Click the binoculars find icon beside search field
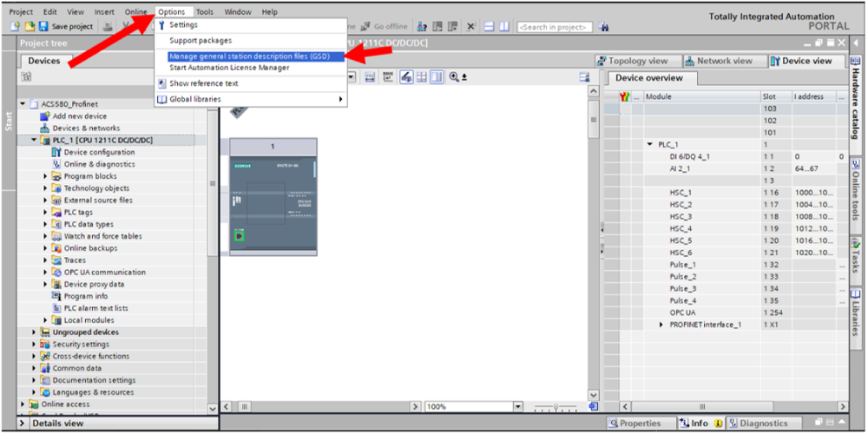Screen dimensions: 868x434 click(604, 26)
